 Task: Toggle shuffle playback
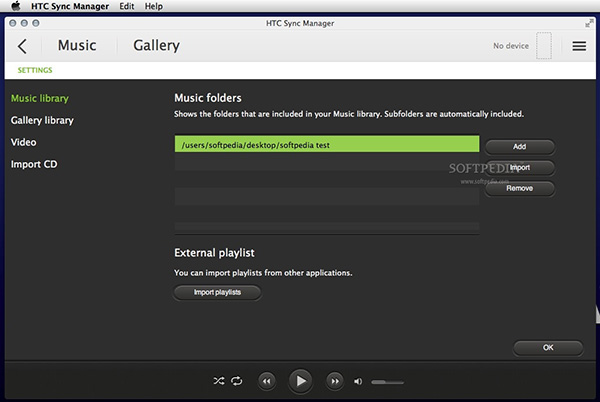(x=219, y=381)
